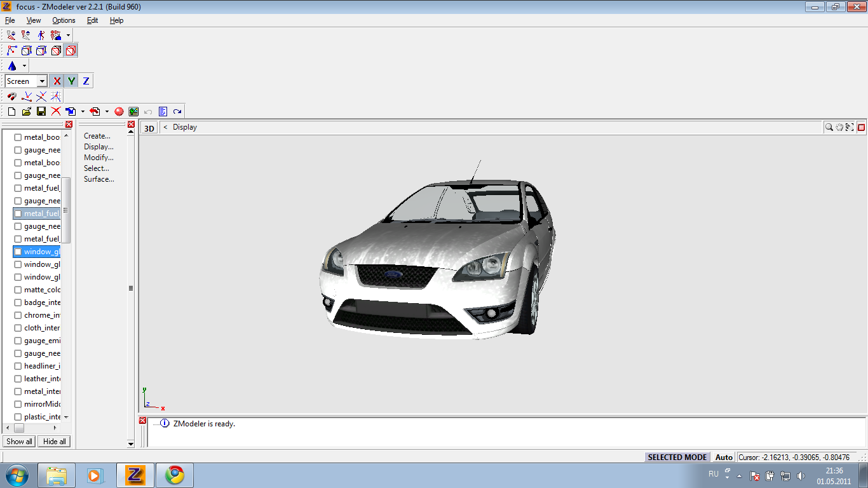Expand the Create... command group
868x488 pixels.
(x=97, y=136)
